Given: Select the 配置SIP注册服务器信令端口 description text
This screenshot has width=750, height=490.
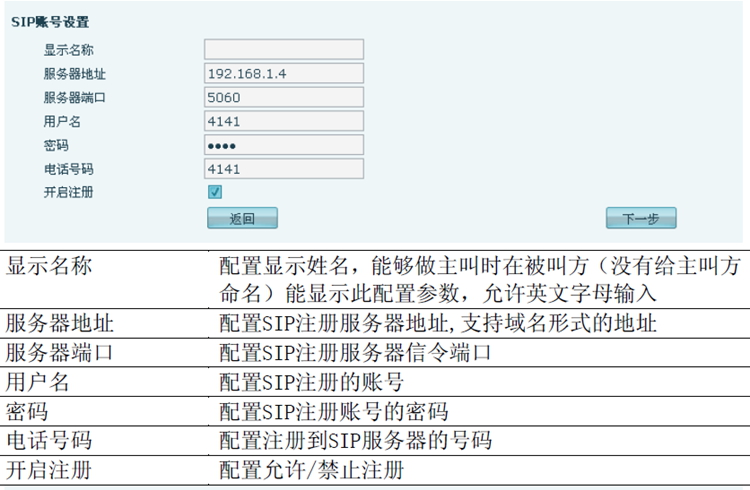Looking at the screenshot, I should tap(355, 353).
